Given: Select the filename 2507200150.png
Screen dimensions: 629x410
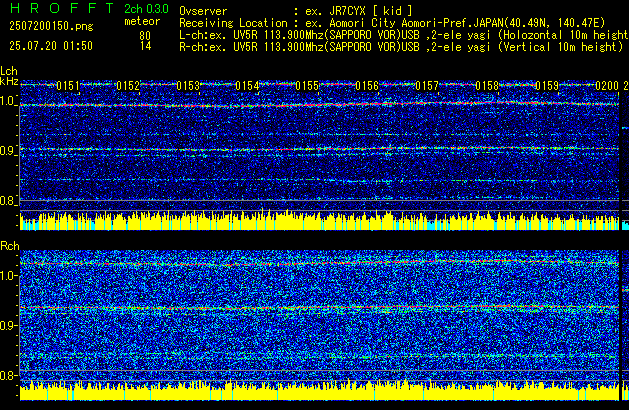Looking at the screenshot, I should 51,26.
